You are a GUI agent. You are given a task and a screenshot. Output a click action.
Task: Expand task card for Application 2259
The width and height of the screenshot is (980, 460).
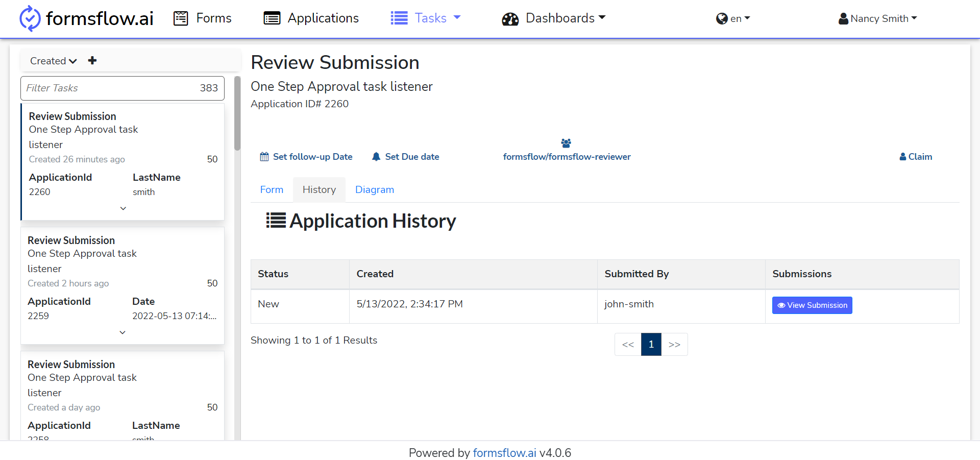[x=122, y=332]
